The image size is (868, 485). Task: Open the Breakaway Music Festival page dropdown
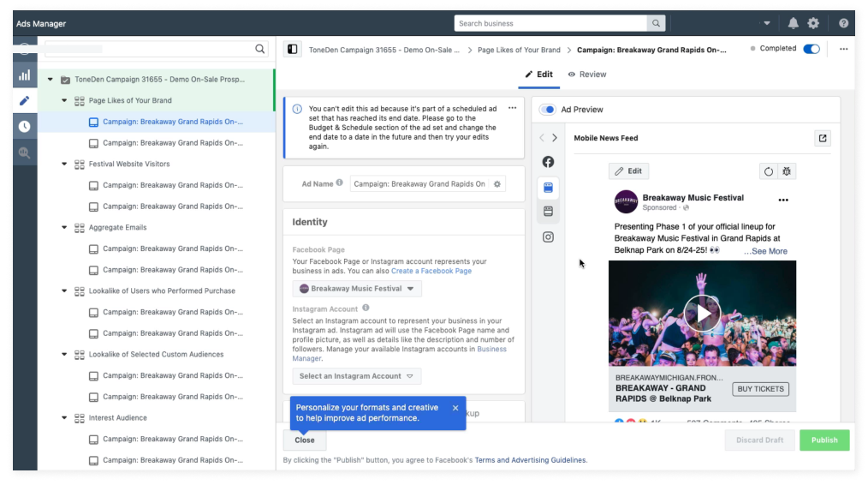click(x=356, y=288)
